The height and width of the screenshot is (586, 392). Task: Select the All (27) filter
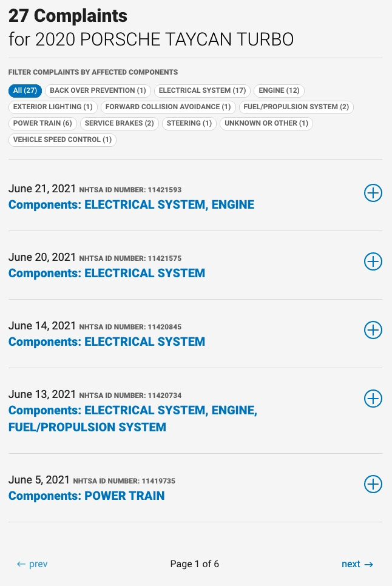coord(25,90)
